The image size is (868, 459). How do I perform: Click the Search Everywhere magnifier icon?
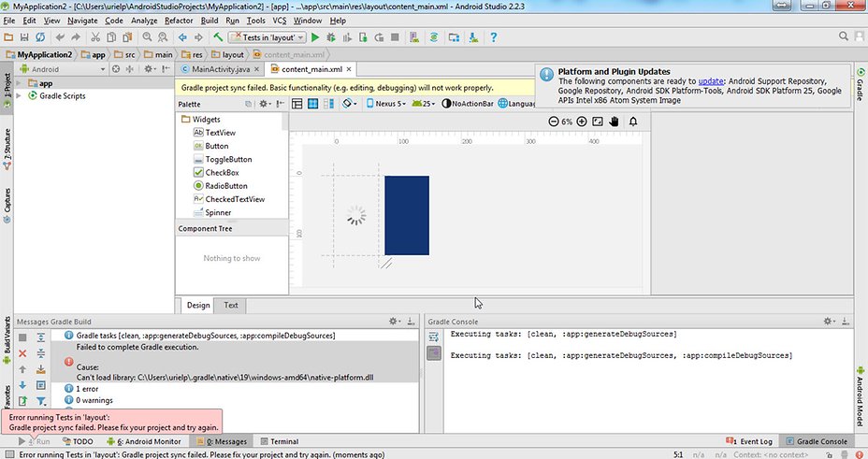tap(843, 36)
